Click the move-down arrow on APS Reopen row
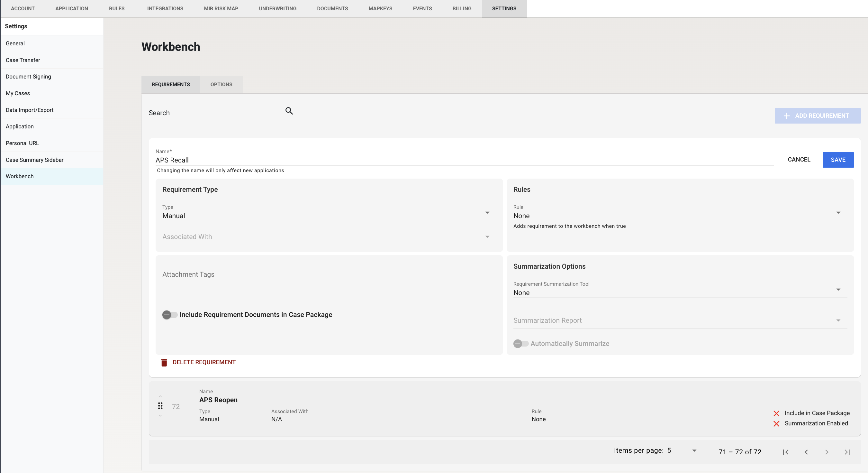The width and height of the screenshot is (868, 473). click(160, 416)
